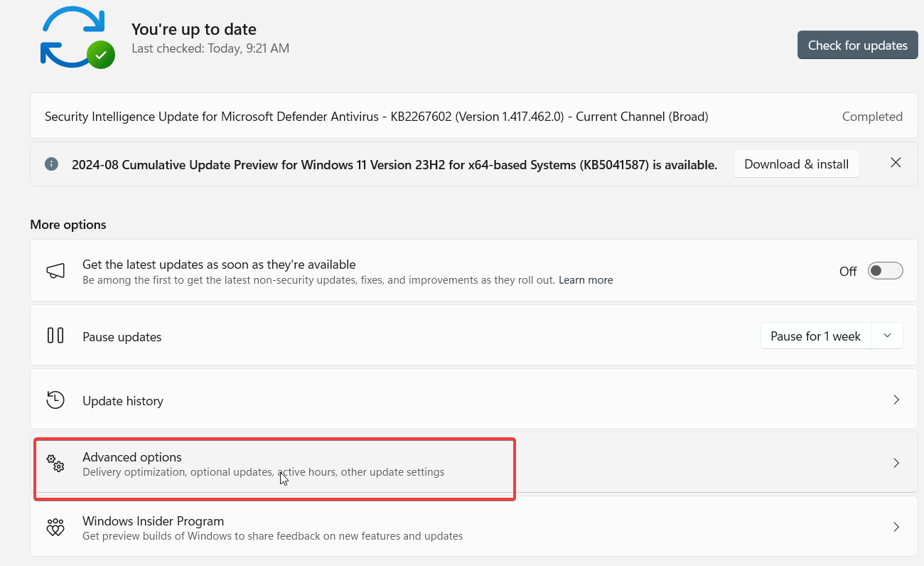This screenshot has width=924, height=566.
Task: Click Download & install for KB5041587
Action: [796, 164]
